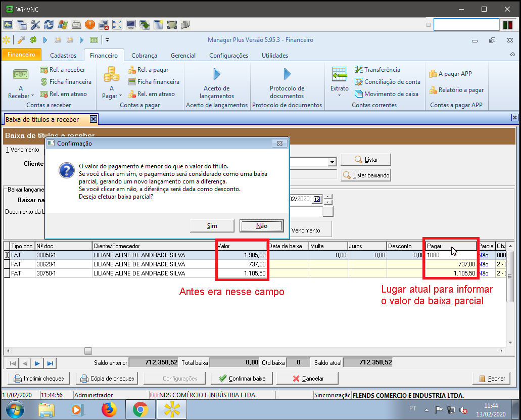
Task: Click Sim in the Confirmação dialog
Action: coord(212,226)
